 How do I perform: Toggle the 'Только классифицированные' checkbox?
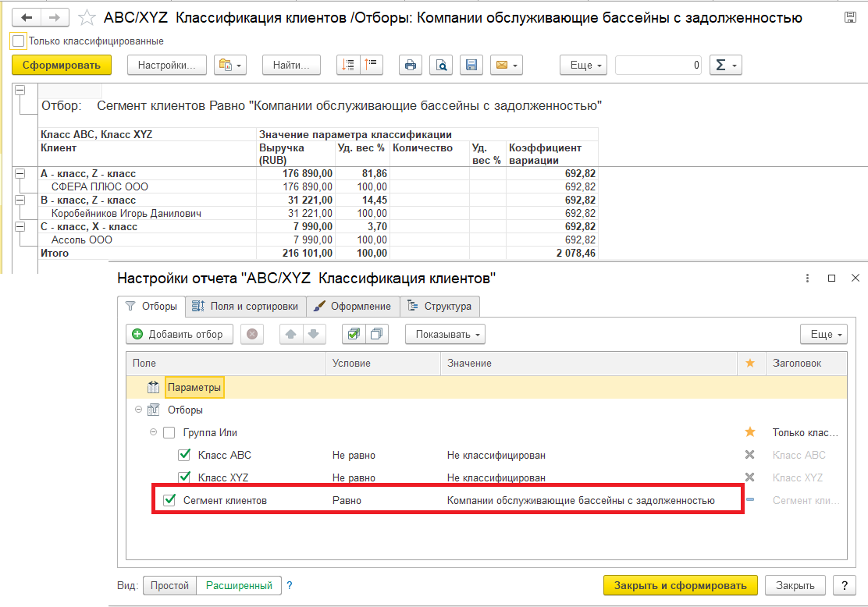[x=19, y=41]
